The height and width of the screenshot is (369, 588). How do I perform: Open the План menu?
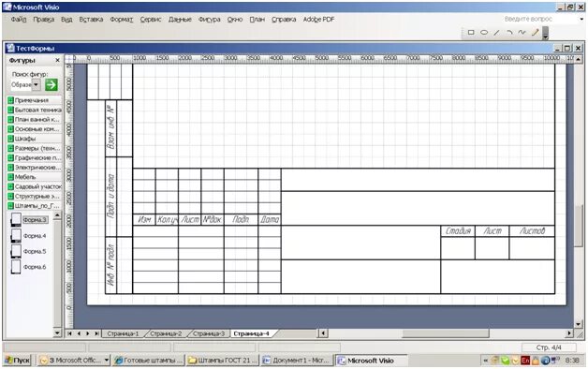pos(257,19)
